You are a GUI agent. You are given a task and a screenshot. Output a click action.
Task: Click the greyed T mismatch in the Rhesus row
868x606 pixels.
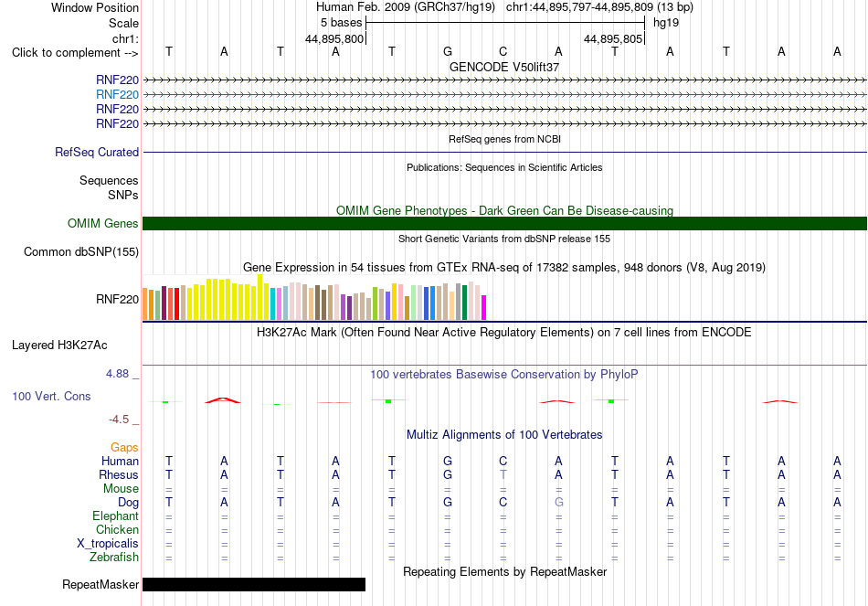point(503,474)
